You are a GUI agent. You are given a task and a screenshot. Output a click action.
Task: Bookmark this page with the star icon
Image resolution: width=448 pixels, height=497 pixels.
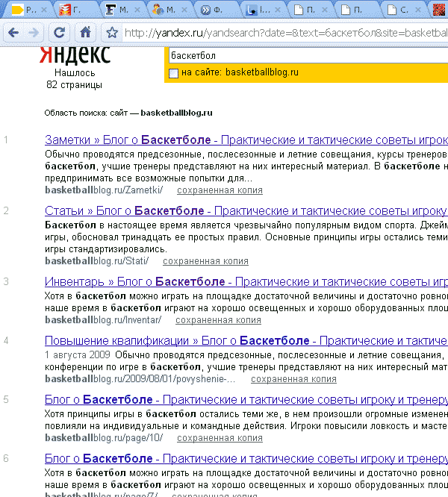pos(111,32)
